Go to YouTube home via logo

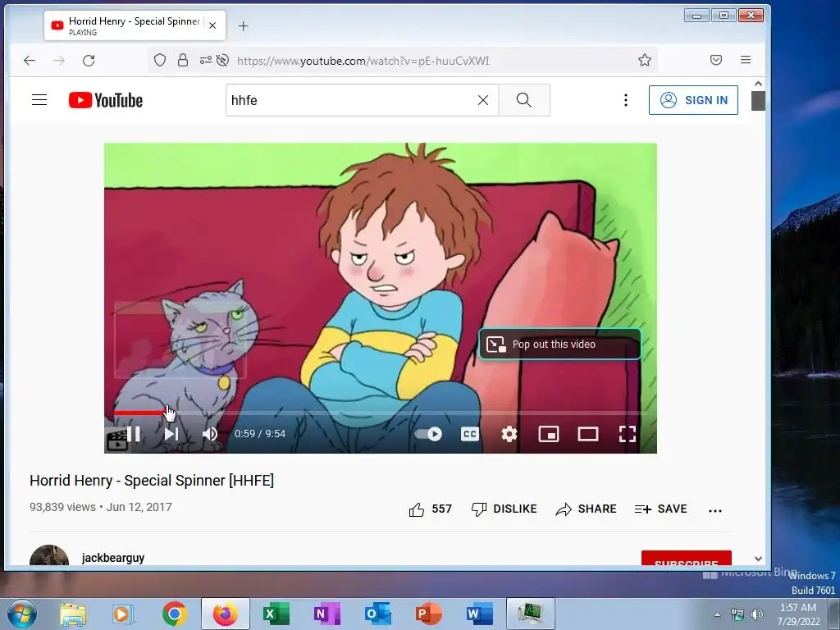106,100
